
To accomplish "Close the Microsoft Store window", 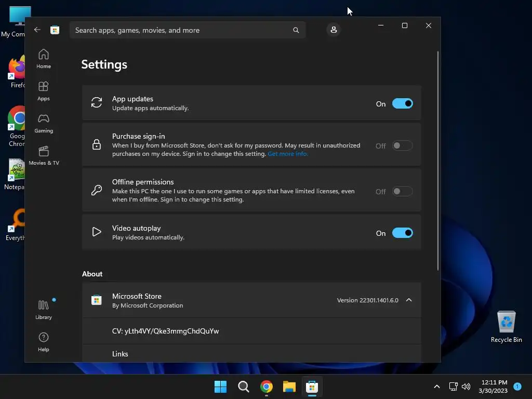I will 429,25.
